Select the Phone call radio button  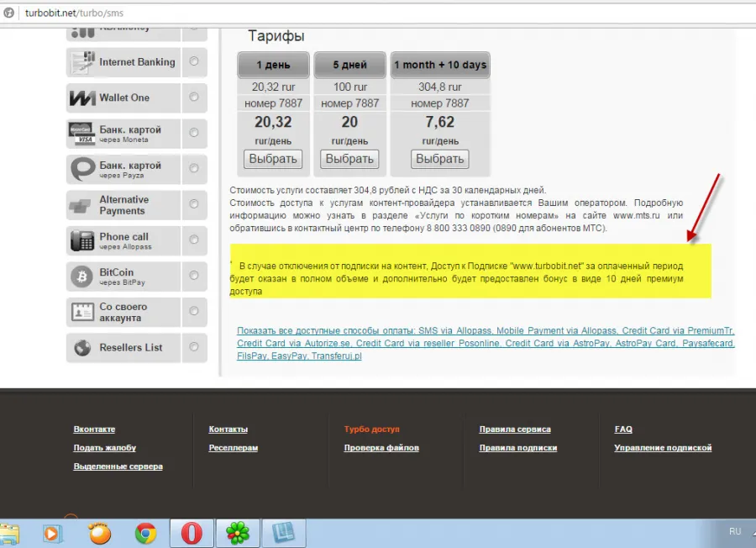pyautogui.click(x=194, y=240)
